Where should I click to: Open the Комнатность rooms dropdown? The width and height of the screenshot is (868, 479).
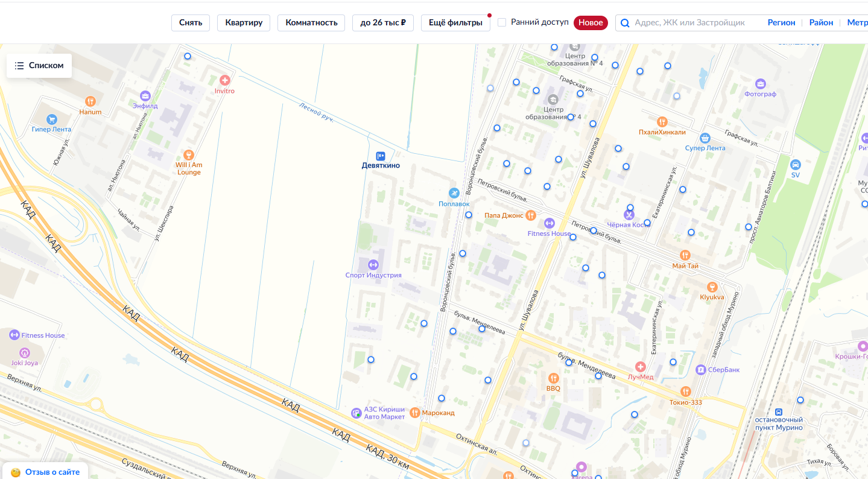311,23
